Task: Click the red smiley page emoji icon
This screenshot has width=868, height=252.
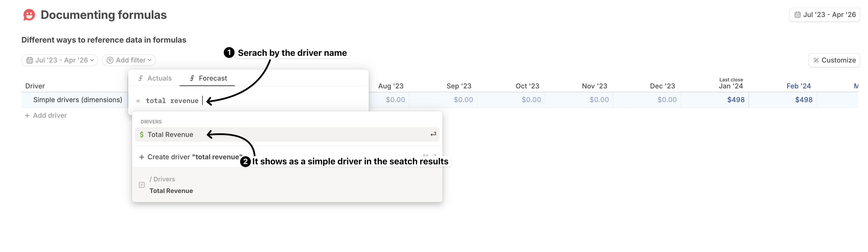Action: pos(29,15)
